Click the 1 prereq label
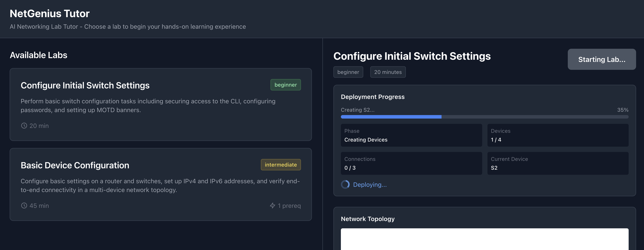Viewport: 644px width, 250px height. [x=289, y=206]
